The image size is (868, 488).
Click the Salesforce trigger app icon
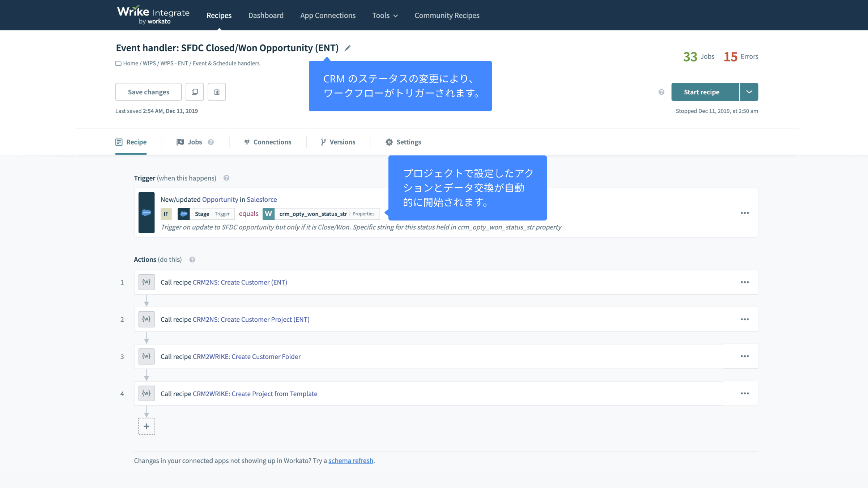point(146,213)
